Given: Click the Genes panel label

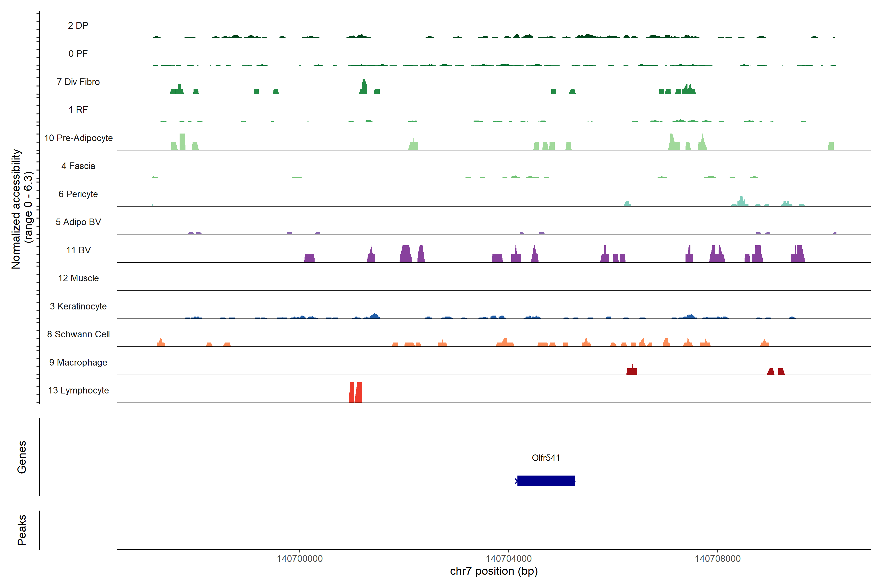Looking at the screenshot, I should pyautogui.click(x=22, y=457).
